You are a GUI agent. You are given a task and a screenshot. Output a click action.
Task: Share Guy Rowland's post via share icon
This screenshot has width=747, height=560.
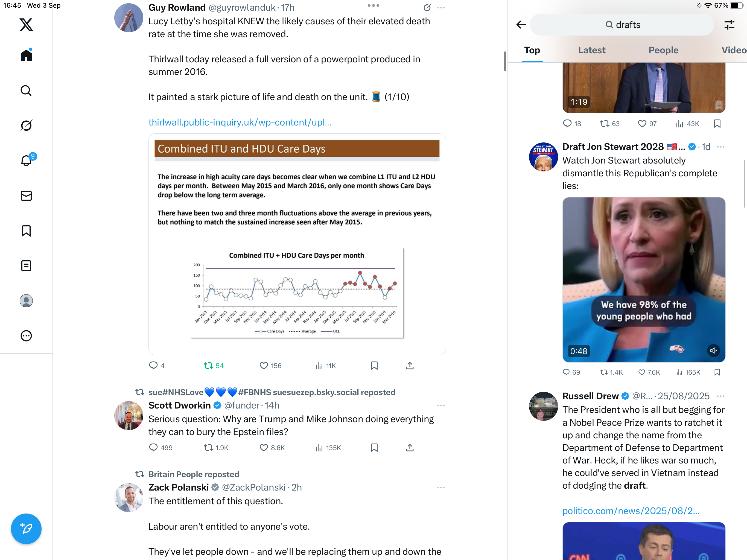[410, 366]
